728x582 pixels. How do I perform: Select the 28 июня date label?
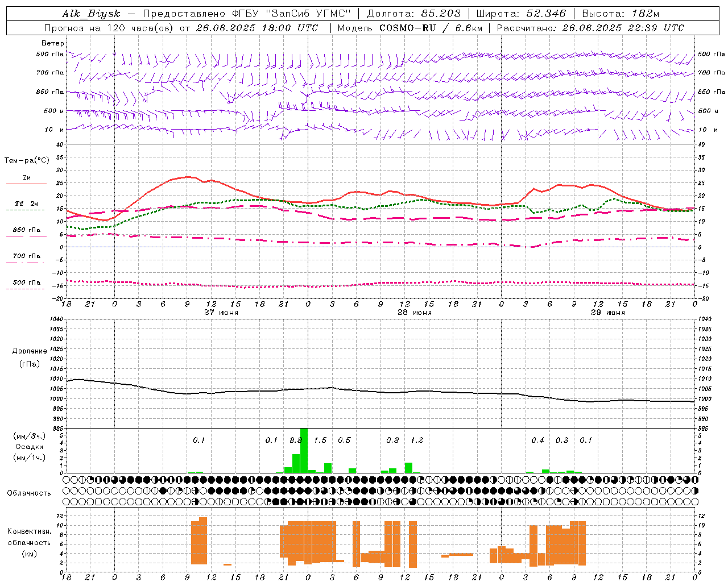(415, 313)
